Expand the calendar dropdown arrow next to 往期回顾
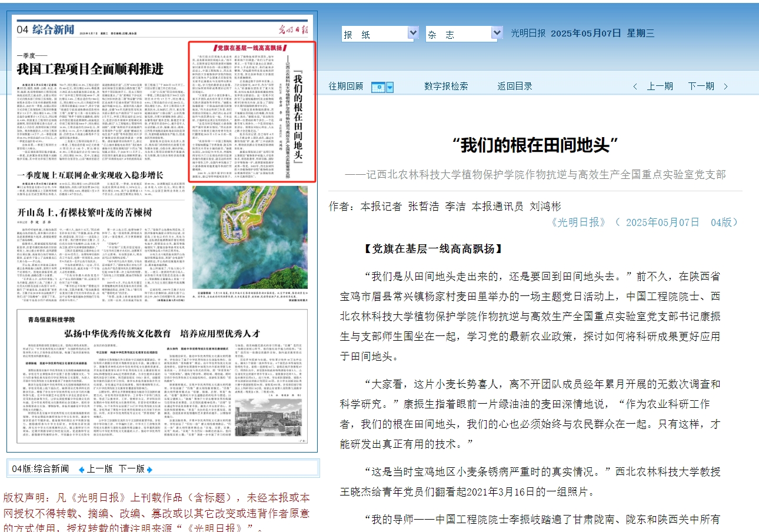 [x=390, y=87]
